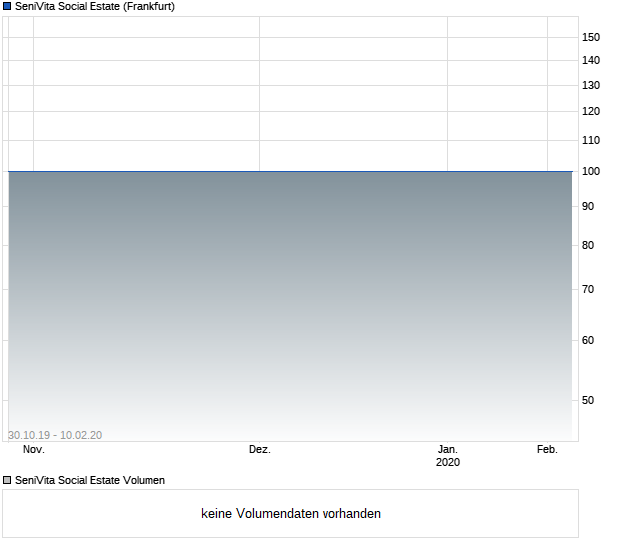This screenshot has height=546, width=620.
Task: Click the blue SeniVita Social Estate legend swatch
Action: [7, 6]
